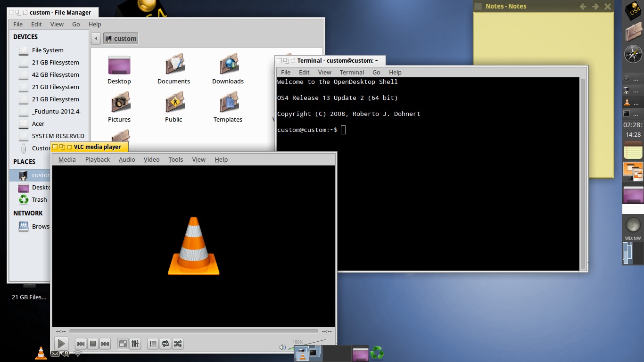Click the 'custom' path bar button

pyautogui.click(x=121, y=39)
